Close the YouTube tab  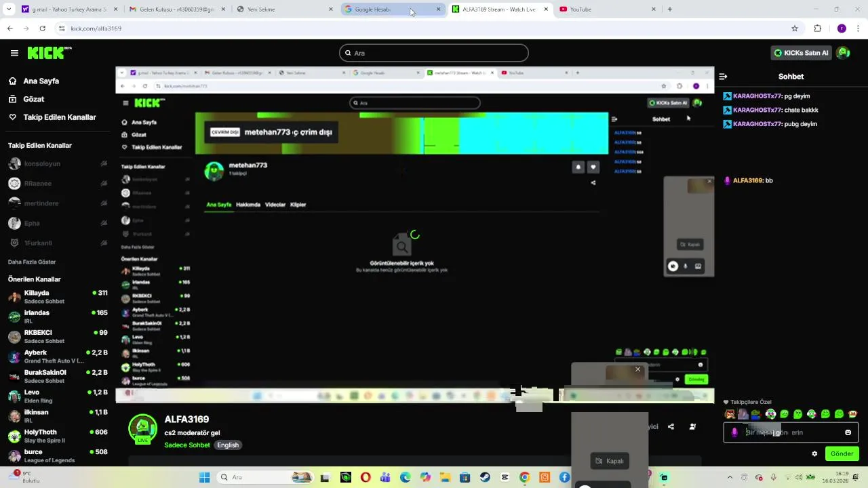(x=654, y=9)
